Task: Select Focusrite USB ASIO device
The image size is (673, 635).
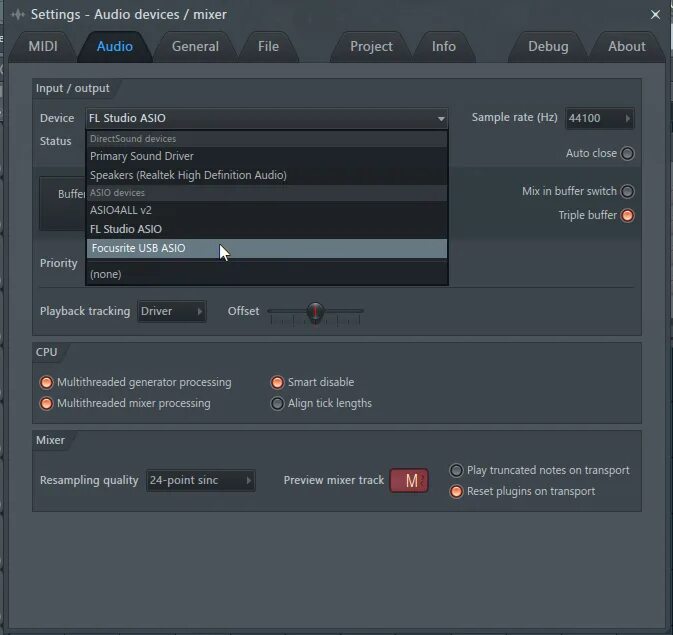Action: tap(267, 248)
